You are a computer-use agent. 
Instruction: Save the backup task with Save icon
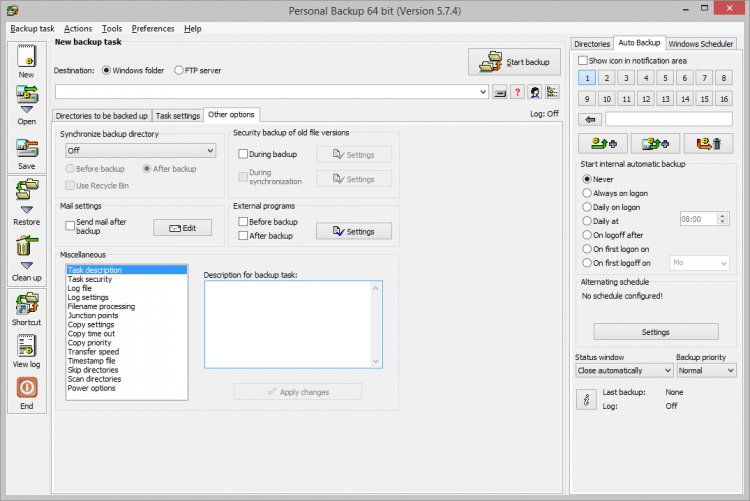[x=27, y=148]
